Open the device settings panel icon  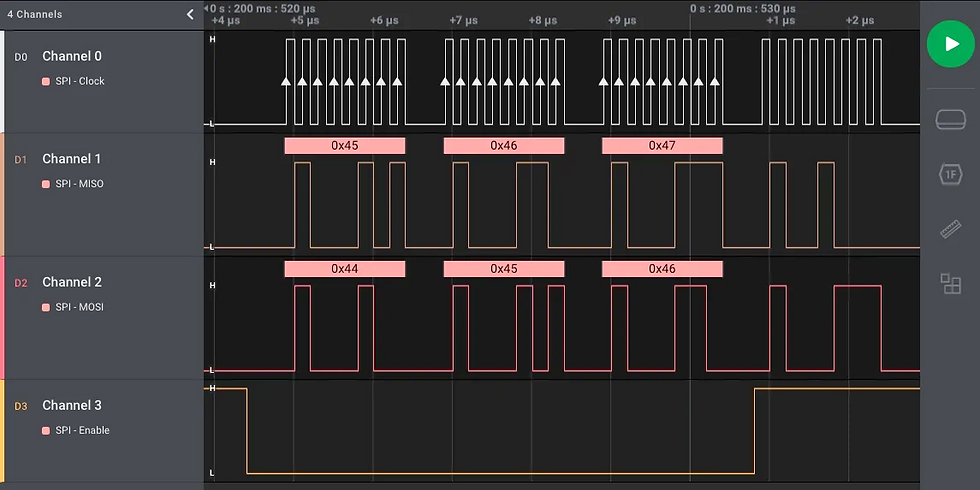click(x=951, y=119)
